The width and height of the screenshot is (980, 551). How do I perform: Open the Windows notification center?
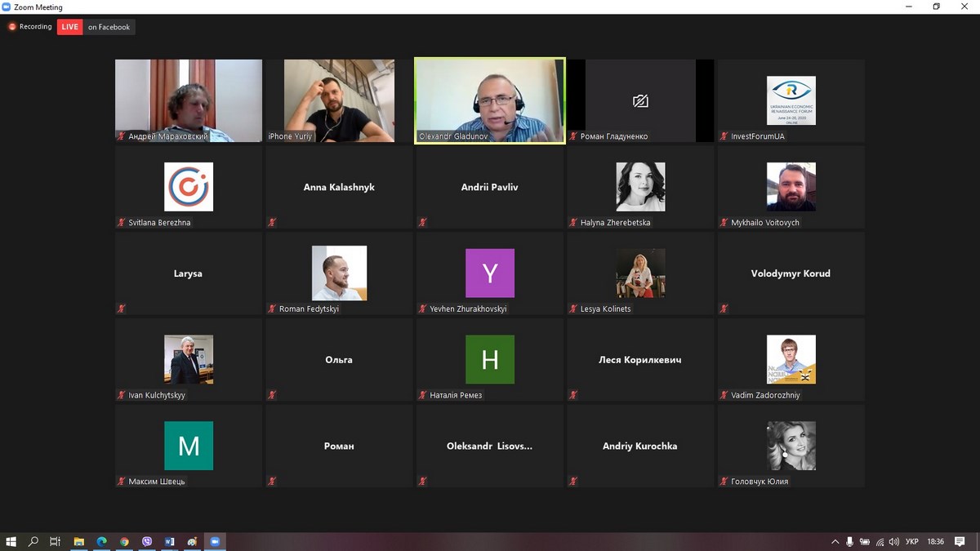pos(960,541)
